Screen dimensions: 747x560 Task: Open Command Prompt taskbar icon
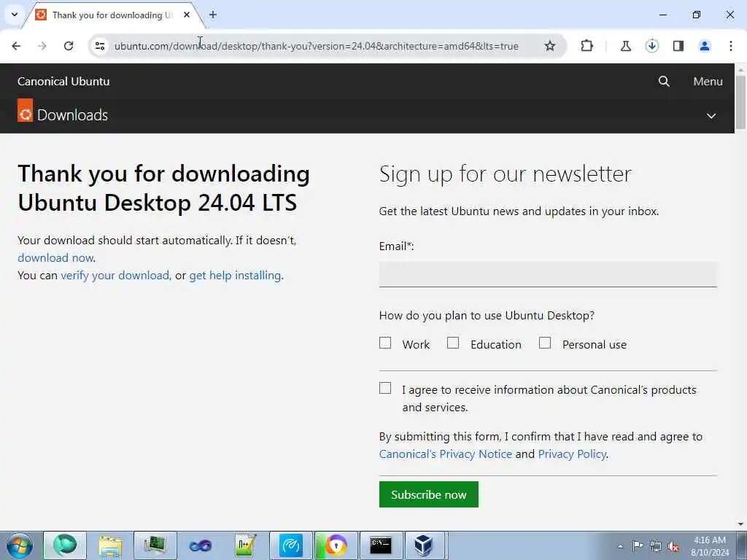click(x=381, y=545)
